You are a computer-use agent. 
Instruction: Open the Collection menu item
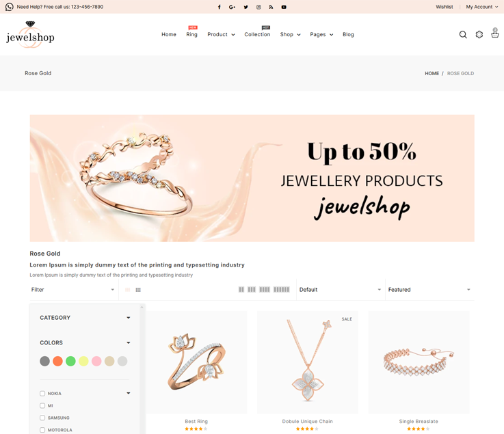click(257, 34)
